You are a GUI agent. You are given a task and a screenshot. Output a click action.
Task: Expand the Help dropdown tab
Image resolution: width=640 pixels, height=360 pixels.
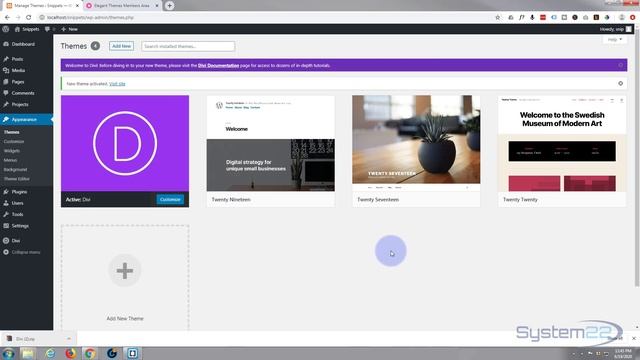point(615,40)
